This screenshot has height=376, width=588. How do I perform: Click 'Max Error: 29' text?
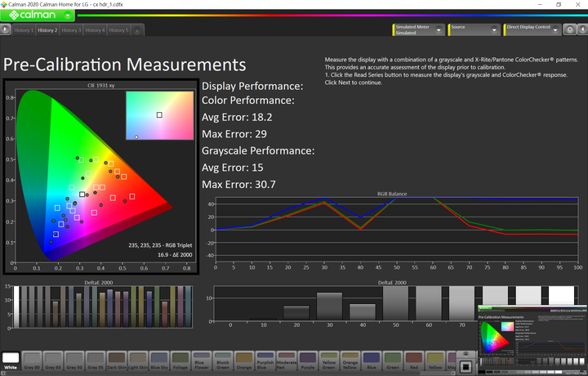(234, 134)
